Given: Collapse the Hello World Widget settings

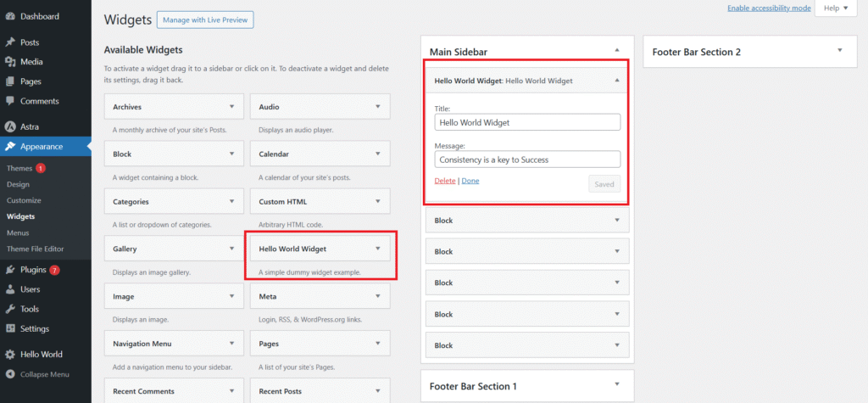Looking at the screenshot, I should click(x=617, y=81).
